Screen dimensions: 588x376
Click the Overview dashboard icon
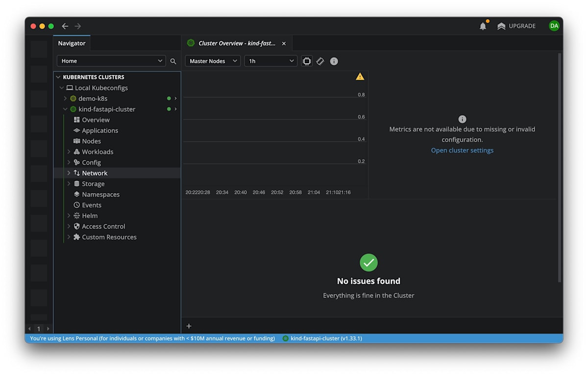point(76,120)
